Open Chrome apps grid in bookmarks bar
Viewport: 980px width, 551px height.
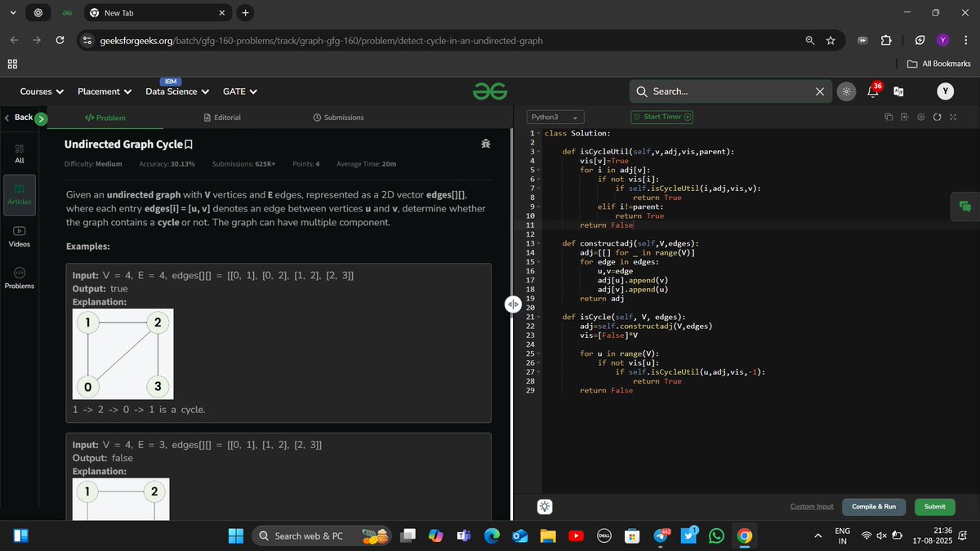[x=12, y=64]
